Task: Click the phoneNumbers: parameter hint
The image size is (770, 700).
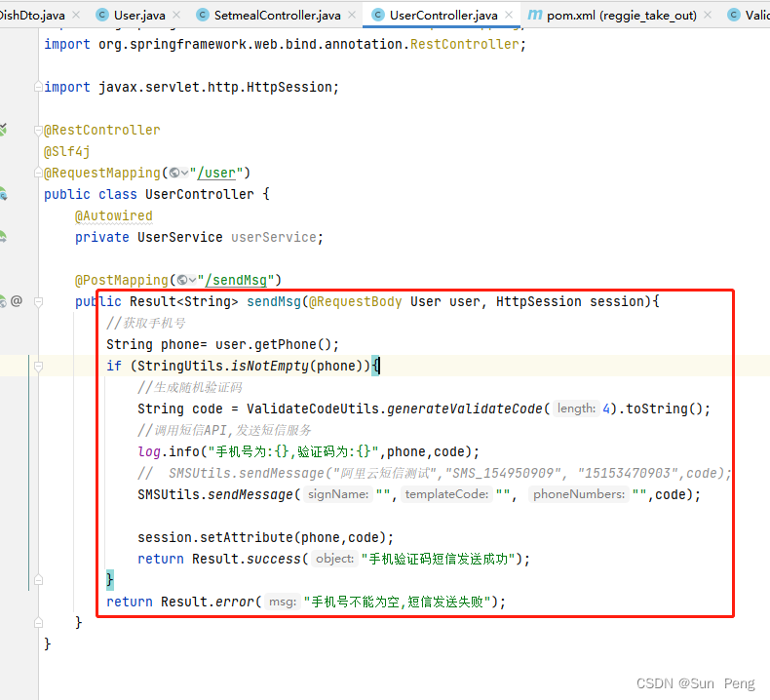Action: tap(579, 494)
